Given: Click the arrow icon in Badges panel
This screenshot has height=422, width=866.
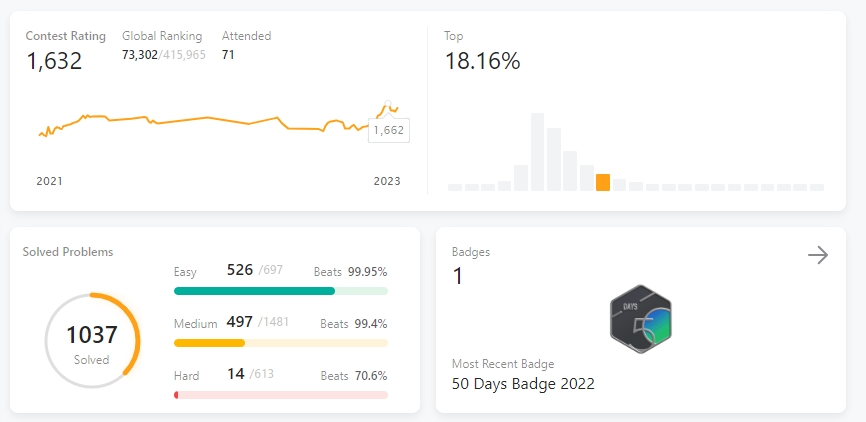Looking at the screenshot, I should point(818,256).
